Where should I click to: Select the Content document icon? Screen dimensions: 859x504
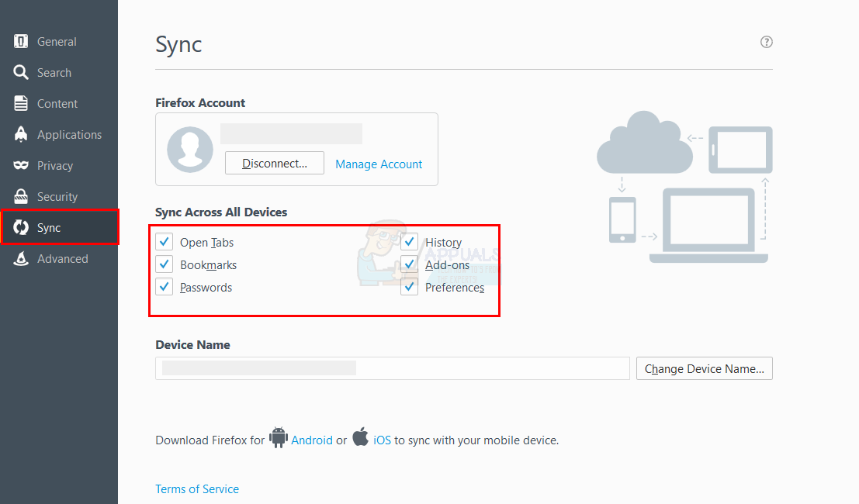21,104
